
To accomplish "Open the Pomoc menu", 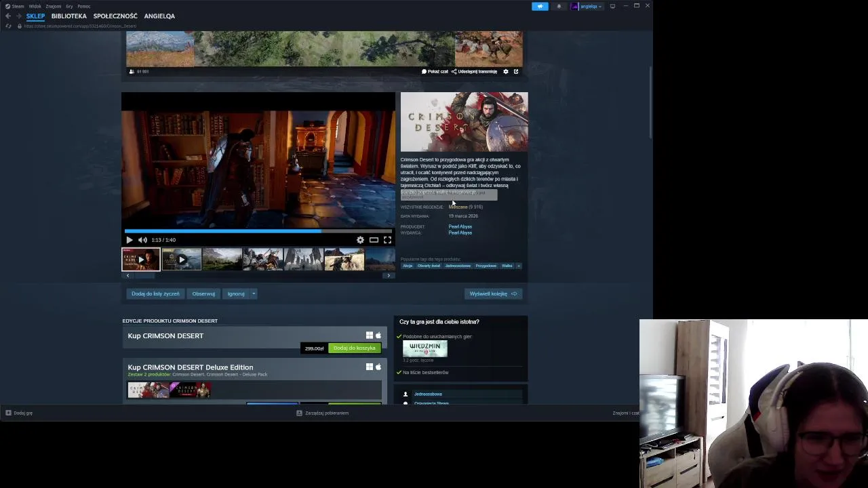I will (x=83, y=6).
